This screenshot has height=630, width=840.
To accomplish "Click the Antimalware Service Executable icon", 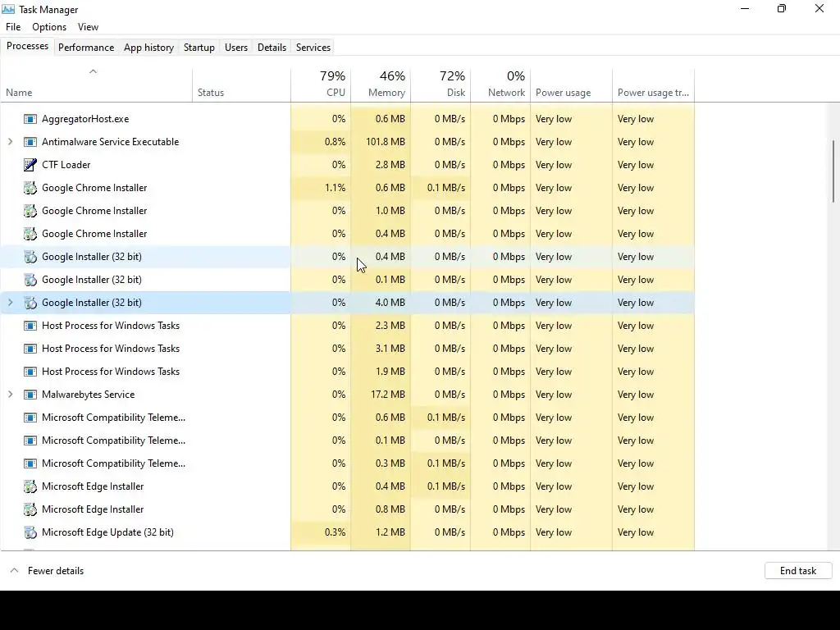I will click(30, 142).
